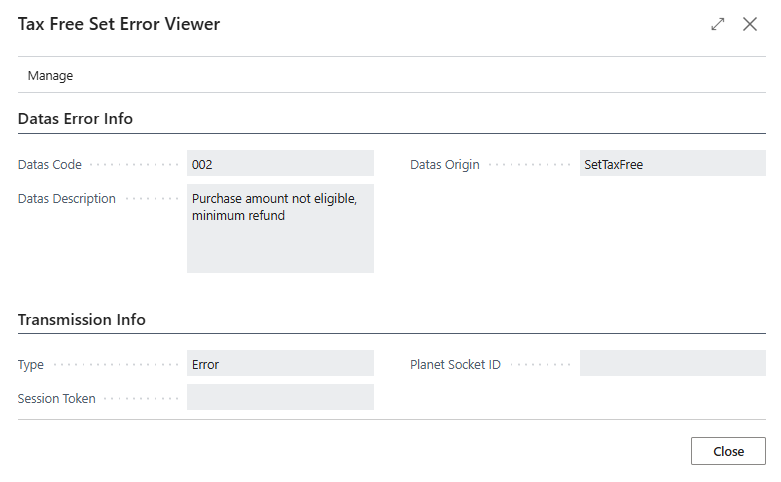Image resolution: width=781 pixels, height=482 pixels.
Task: Focus the Datas Description text box
Action: tap(280, 228)
